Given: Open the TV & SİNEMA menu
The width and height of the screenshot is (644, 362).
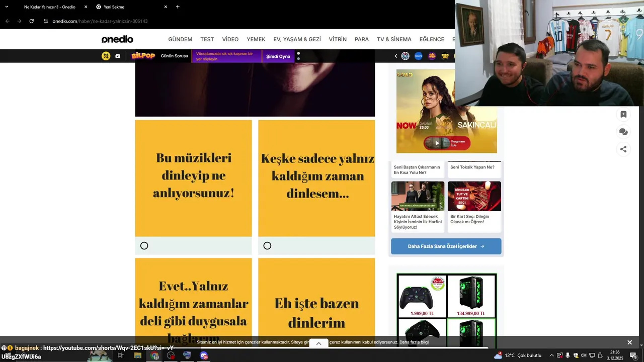Looking at the screenshot, I should click(x=394, y=39).
